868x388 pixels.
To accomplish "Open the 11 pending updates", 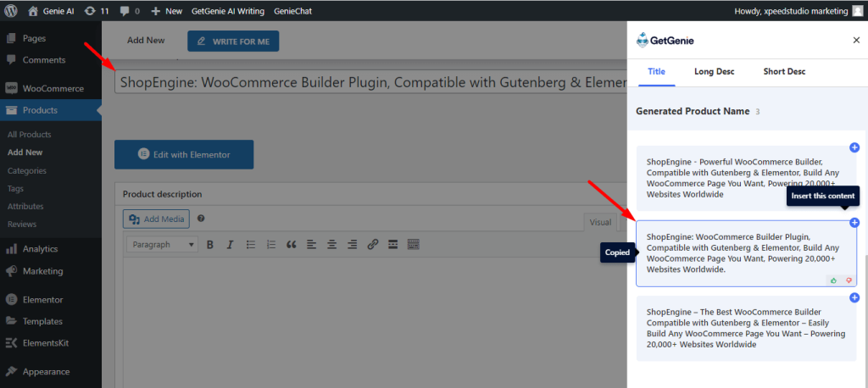I will tap(97, 10).
